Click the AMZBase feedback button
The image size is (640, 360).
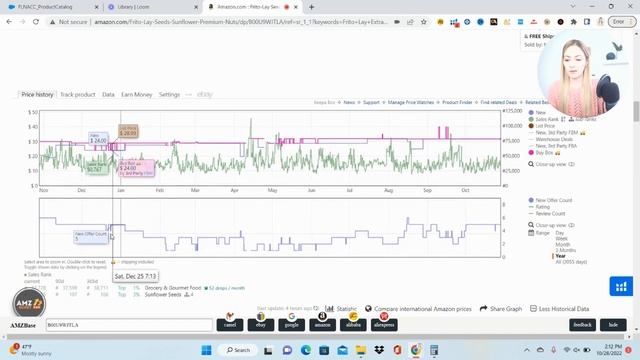(582, 325)
